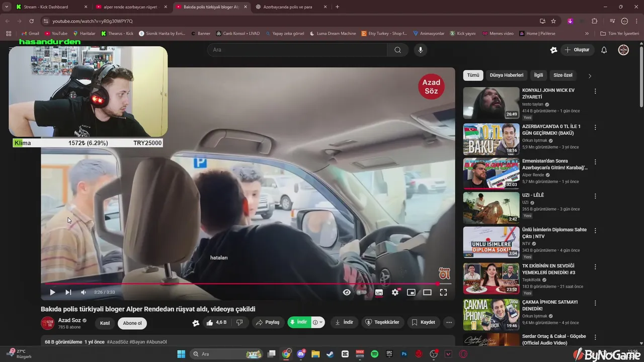
Task: Open options for Ünlü İsimlerin Diploması video
Action: pos(595,231)
